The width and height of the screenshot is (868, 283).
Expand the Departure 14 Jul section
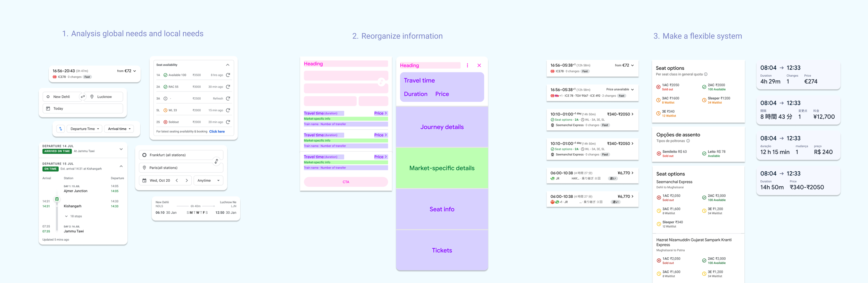click(x=121, y=149)
